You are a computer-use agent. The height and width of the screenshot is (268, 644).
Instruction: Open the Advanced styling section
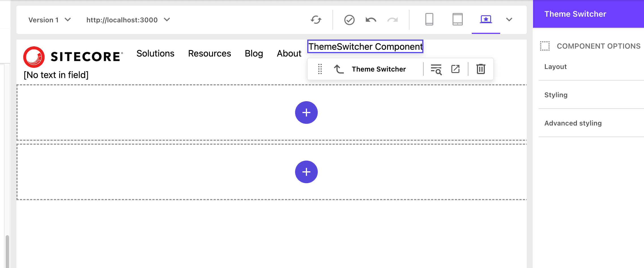[573, 123]
